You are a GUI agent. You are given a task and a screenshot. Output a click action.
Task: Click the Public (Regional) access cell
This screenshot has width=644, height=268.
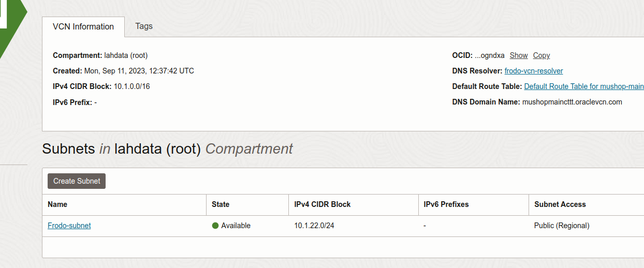pyautogui.click(x=562, y=226)
